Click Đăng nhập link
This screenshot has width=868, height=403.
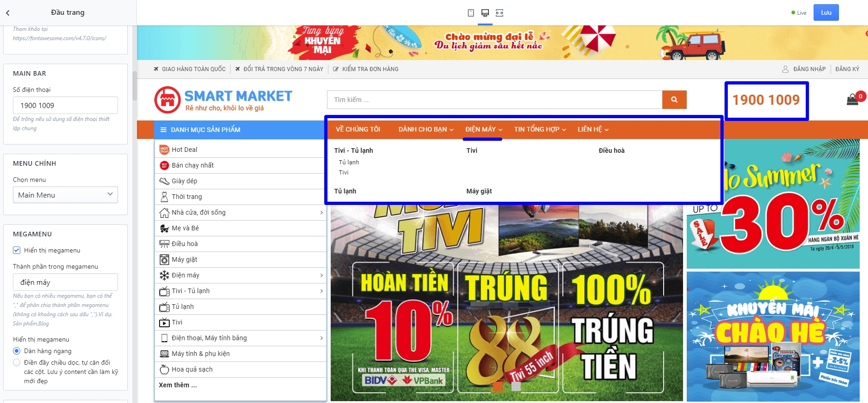click(x=809, y=69)
